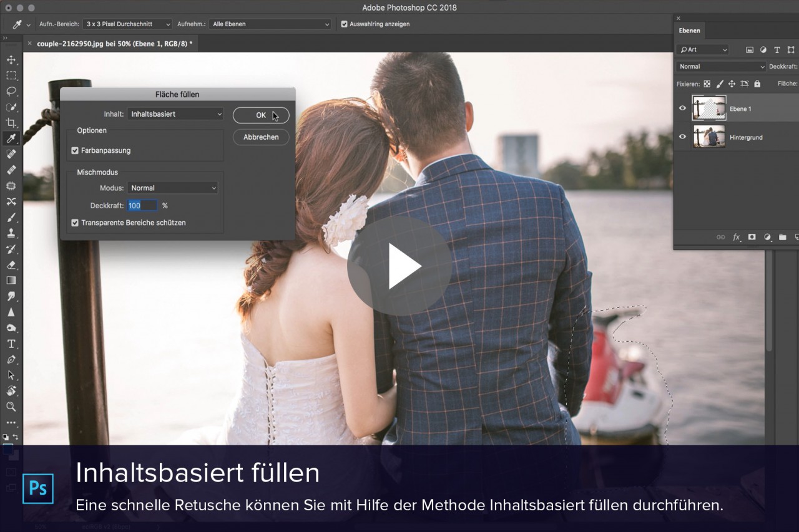Hide the Ebene 1 layer
799x532 pixels.
click(x=682, y=109)
